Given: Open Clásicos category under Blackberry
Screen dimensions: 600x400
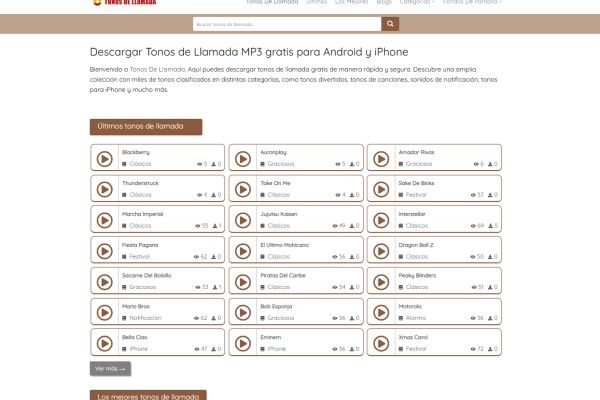Looking at the screenshot, I should (140, 164).
